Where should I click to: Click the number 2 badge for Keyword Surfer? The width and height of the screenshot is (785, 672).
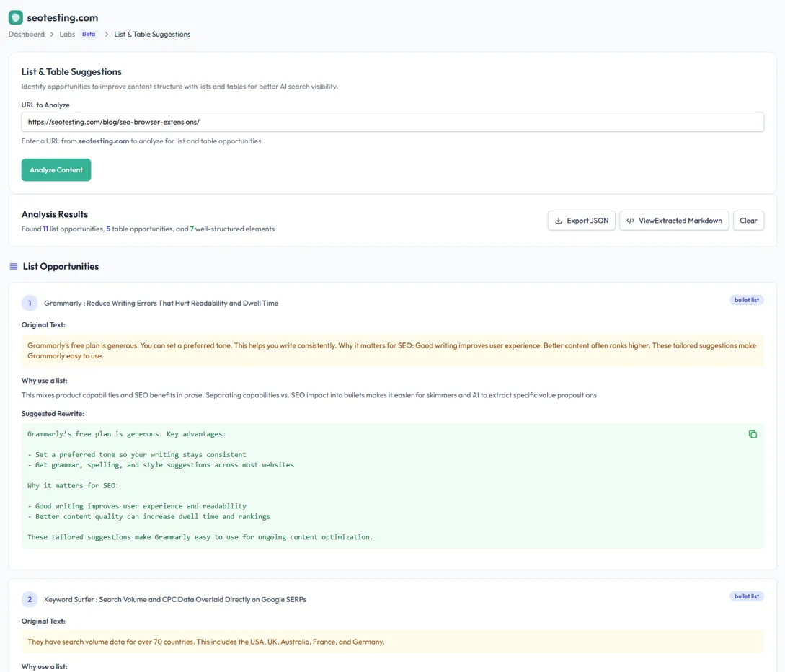point(30,599)
